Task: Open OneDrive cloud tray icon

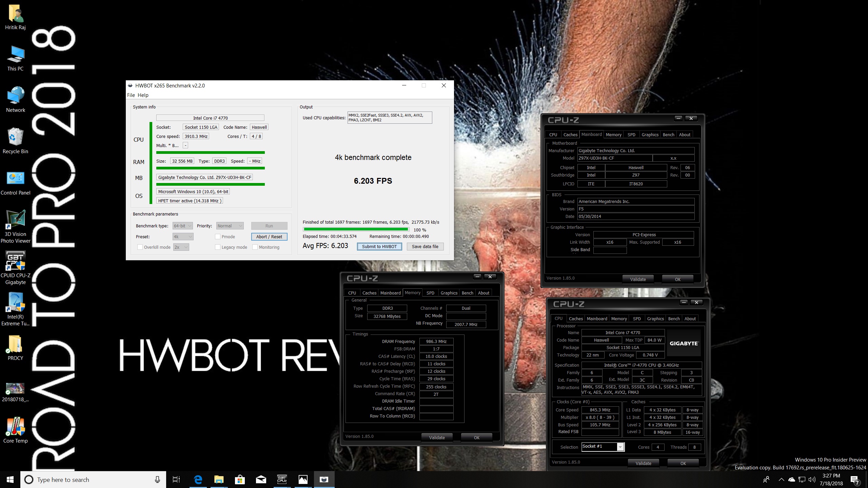Action: 792,480
